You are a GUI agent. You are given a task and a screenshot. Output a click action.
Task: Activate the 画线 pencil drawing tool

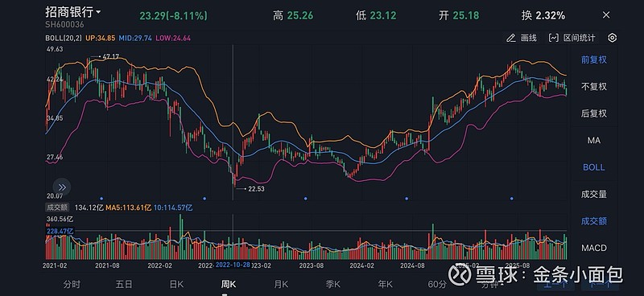(x=522, y=38)
